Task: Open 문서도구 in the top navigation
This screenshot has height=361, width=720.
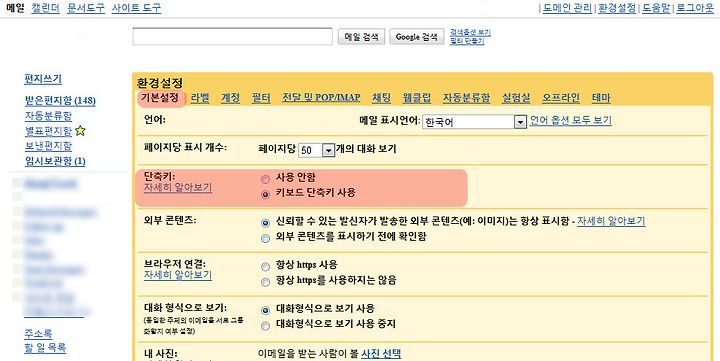Action: coord(86,8)
